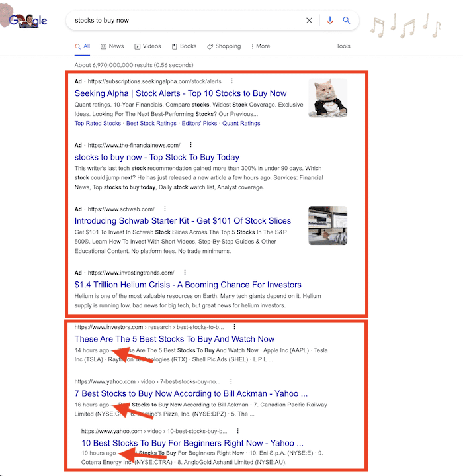Open three-dot options for the investors.com result

(x=234, y=326)
